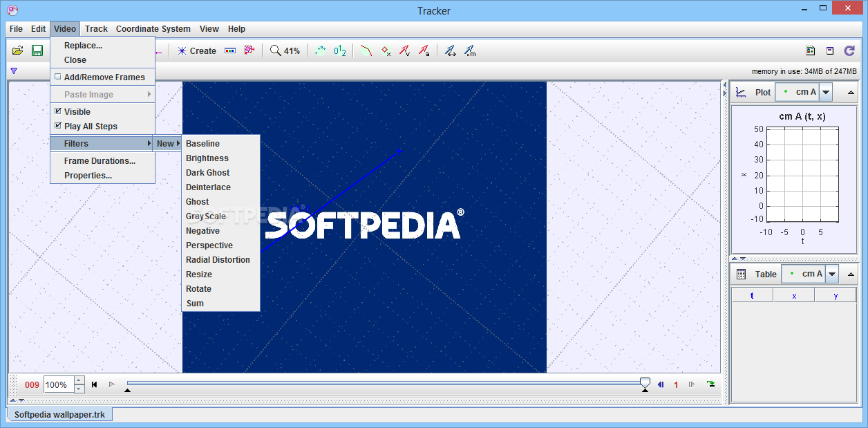Toggle the Add/Remove Frames checkbox
The width and height of the screenshot is (868, 428).
pos(58,77)
